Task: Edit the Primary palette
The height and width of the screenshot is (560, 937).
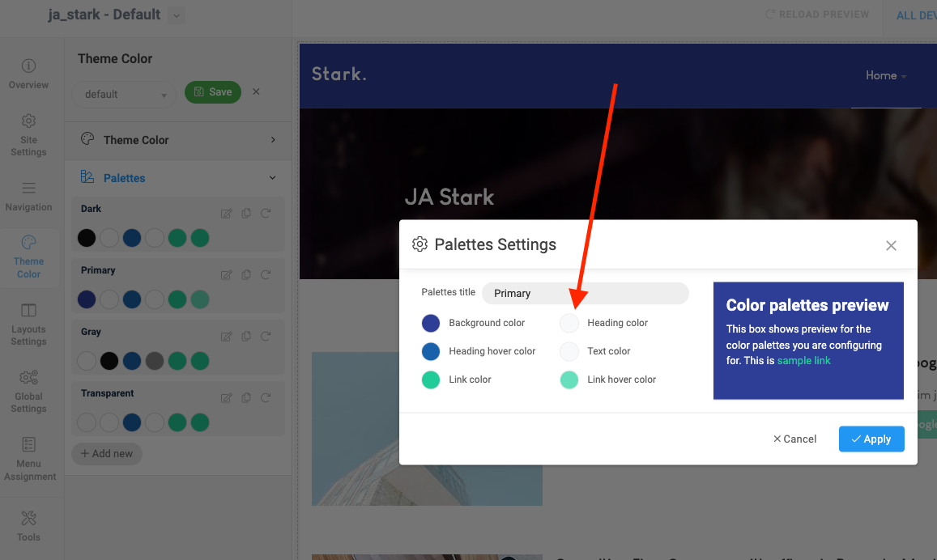Action: 227,275
